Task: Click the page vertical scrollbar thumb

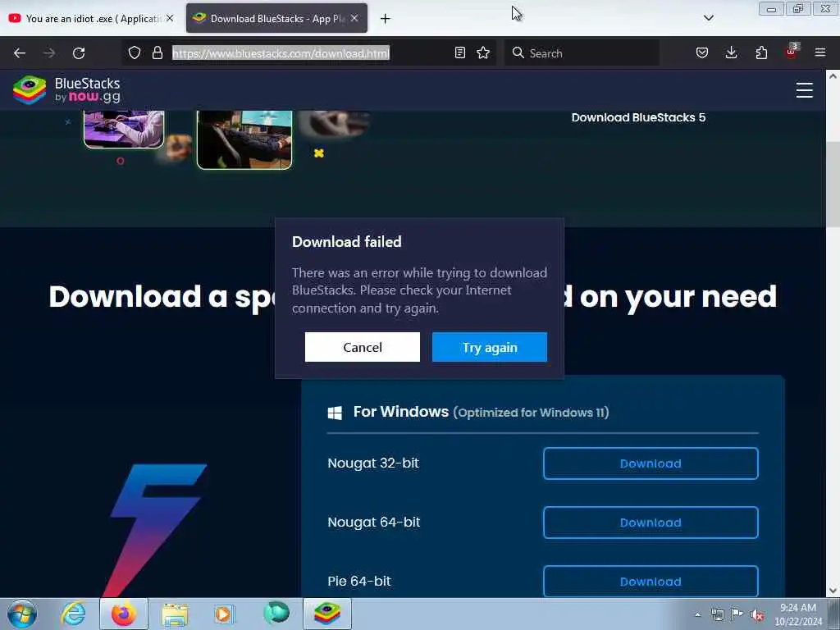Action: click(833, 185)
